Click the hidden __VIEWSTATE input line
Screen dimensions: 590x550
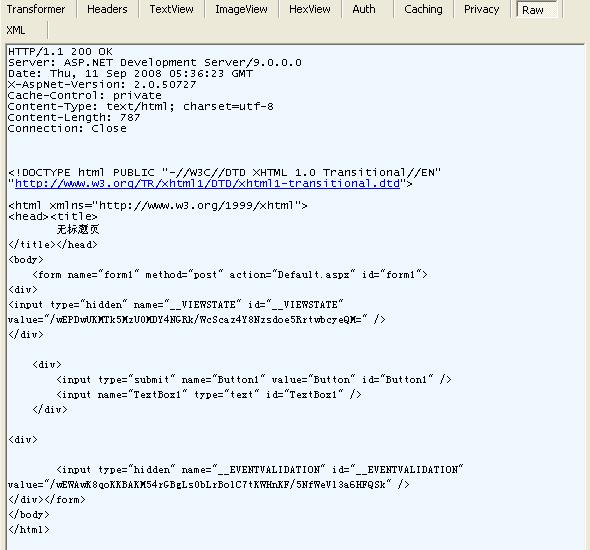(176, 304)
